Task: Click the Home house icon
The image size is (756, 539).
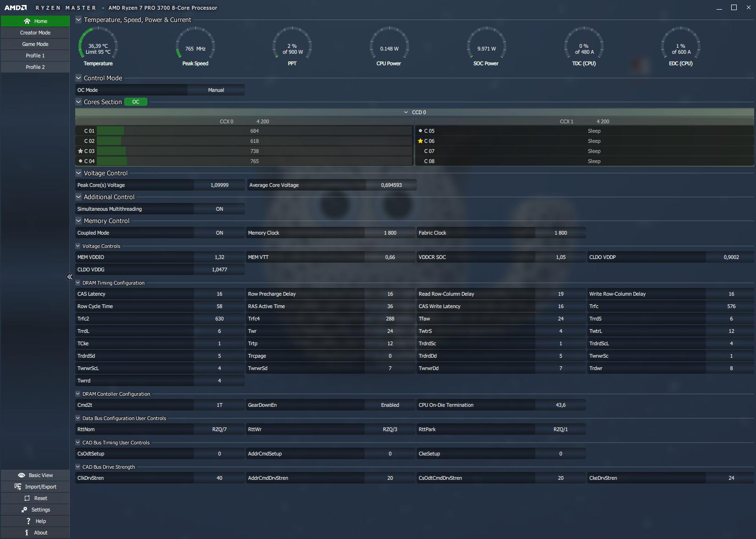Action: tap(27, 21)
